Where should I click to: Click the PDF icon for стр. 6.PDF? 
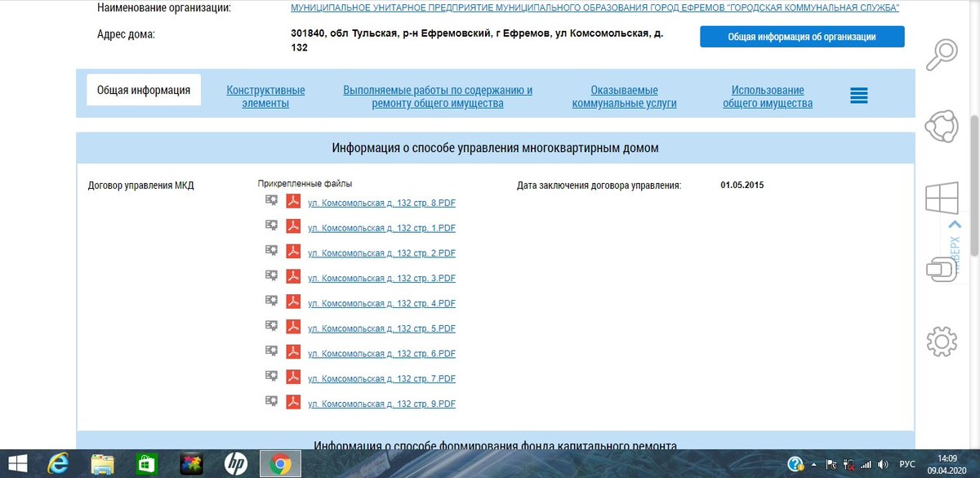click(293, 352)
